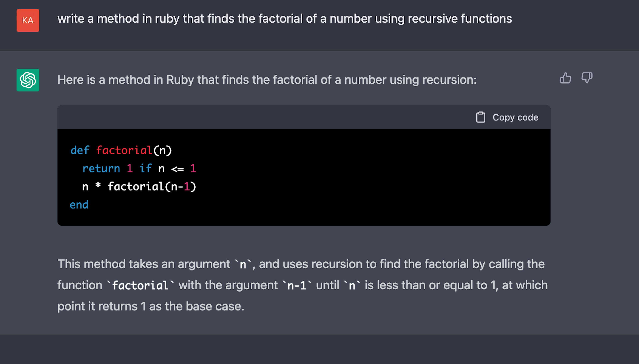Image resolution: width=639 pixels, height=364 pixels.
Task: Click the blue "def" keyword in the code
Action: coord(80,151)
